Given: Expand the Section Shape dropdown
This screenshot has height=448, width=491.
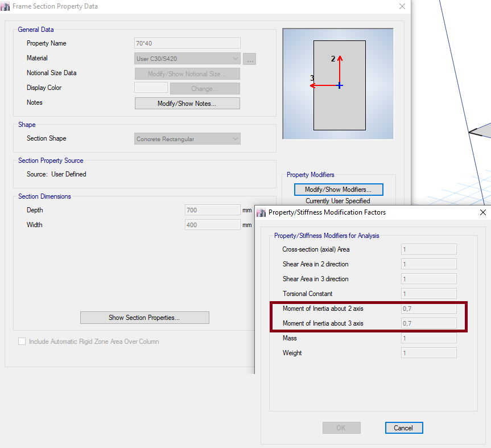Looking at the screenshot, I should point(187,139).
